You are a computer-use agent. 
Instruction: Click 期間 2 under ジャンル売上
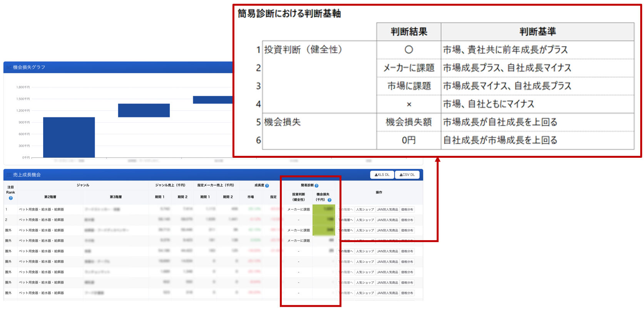(182, 197)
